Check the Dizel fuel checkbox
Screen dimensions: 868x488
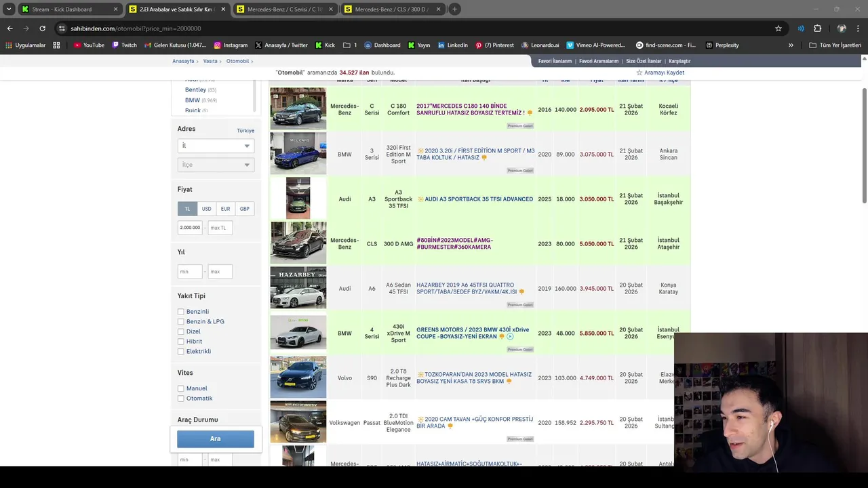(x=181, y=331)
